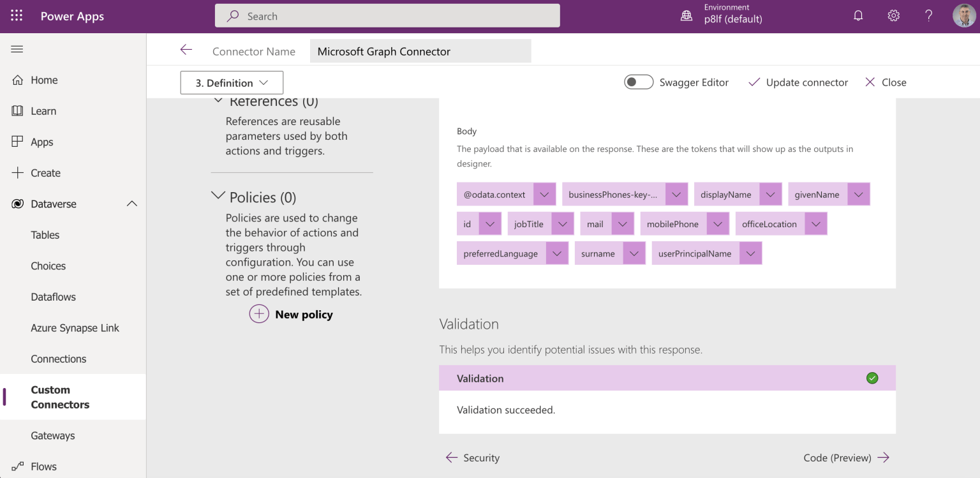The image size is (980, 478).
Task: Click the help question mark icon
Action: coord(928,16)
